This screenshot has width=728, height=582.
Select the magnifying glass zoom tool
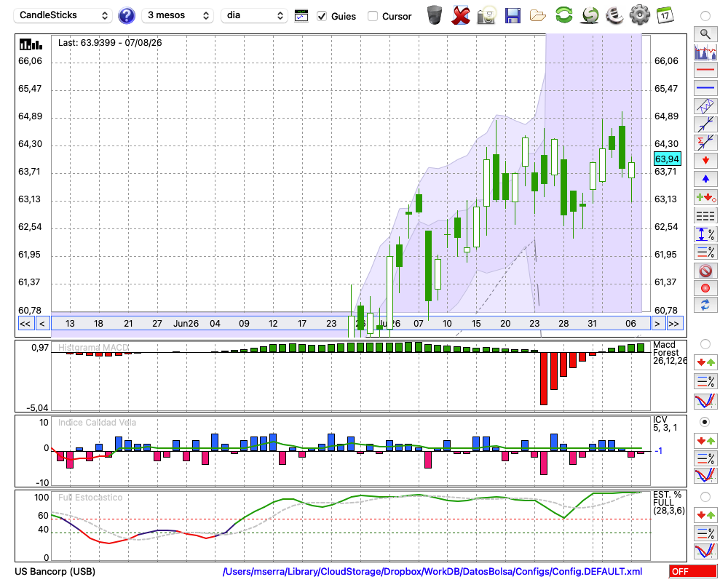705,34
